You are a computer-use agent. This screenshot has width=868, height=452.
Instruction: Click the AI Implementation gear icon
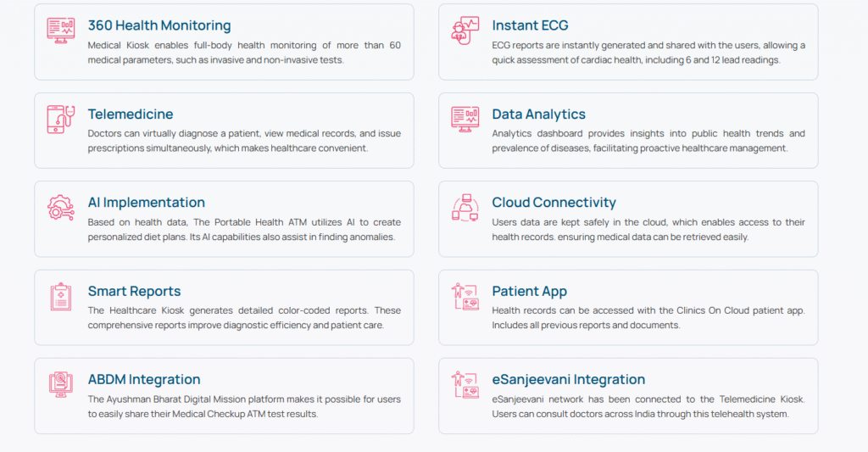pos(60,207)
